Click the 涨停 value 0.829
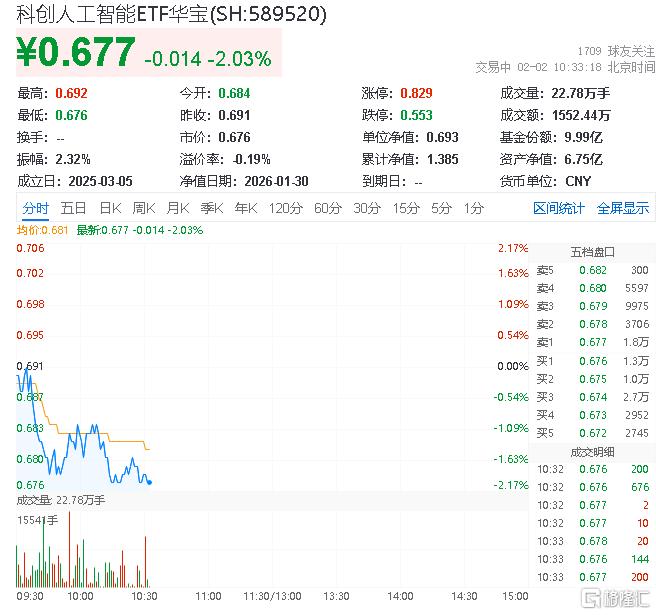Image resolution: width=656 pixels, height=615 pixels. tap(416, 93)
